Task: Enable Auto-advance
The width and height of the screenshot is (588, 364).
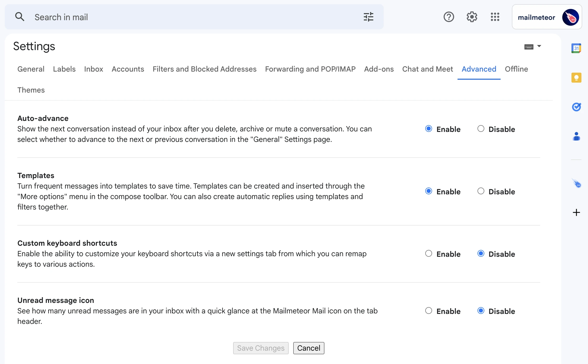Action: [429, 129]
